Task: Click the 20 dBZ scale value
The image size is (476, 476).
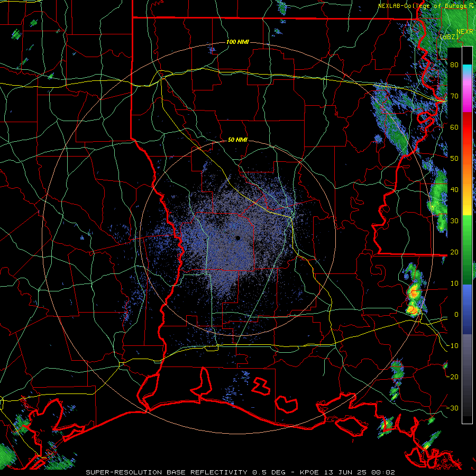Action: pos(454,252)
